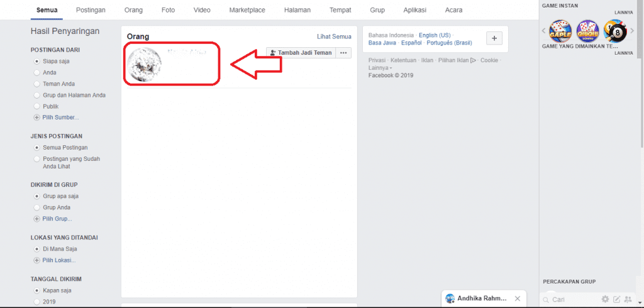Click the chat sidebar vertical scrollbar
This screenshot has width=644, height=308.
pos(642,74)
